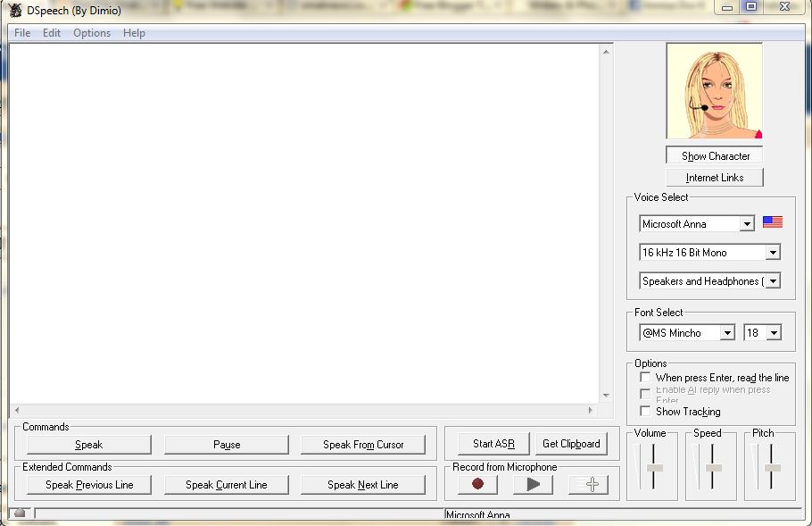The height and width of the screenshot is (526, 812).
Task: Click the vertical scrollbar up arrow
Action: click(x=606, y=52)
